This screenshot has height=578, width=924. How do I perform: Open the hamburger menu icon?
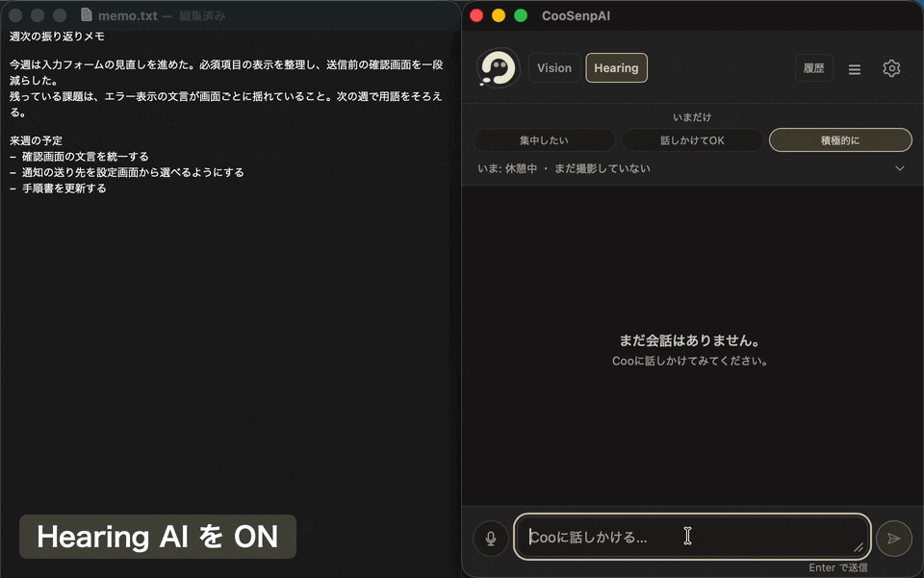point(855,69)
